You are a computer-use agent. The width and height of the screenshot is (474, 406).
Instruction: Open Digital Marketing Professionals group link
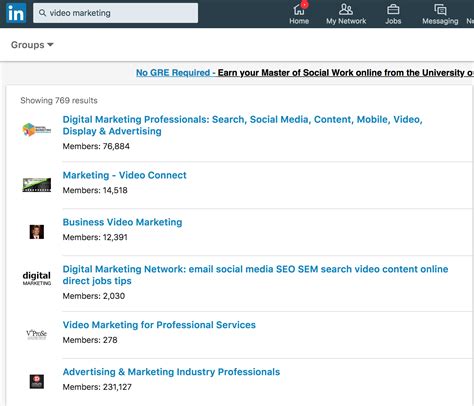(243, 125)
